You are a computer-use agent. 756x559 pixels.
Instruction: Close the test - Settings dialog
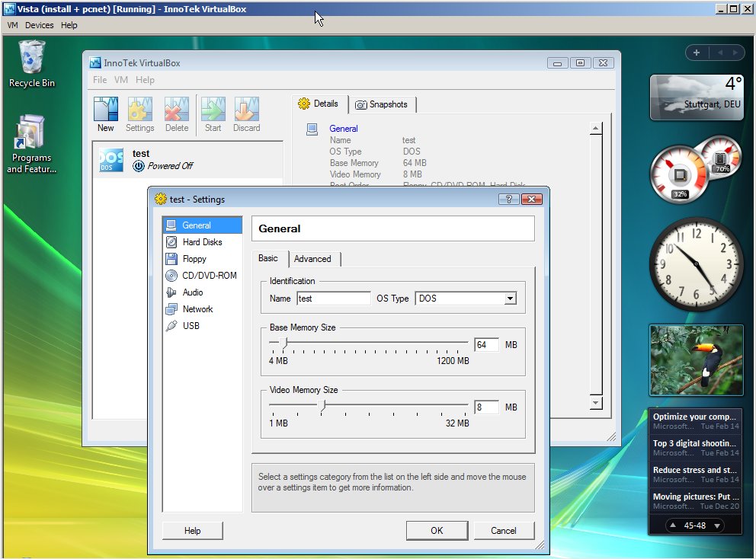(532, 199)
